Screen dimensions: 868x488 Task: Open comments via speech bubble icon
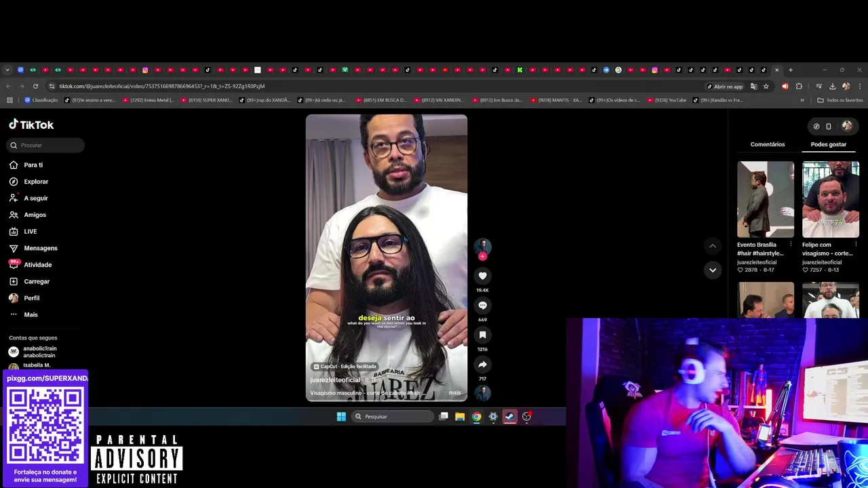pos(482,306)
